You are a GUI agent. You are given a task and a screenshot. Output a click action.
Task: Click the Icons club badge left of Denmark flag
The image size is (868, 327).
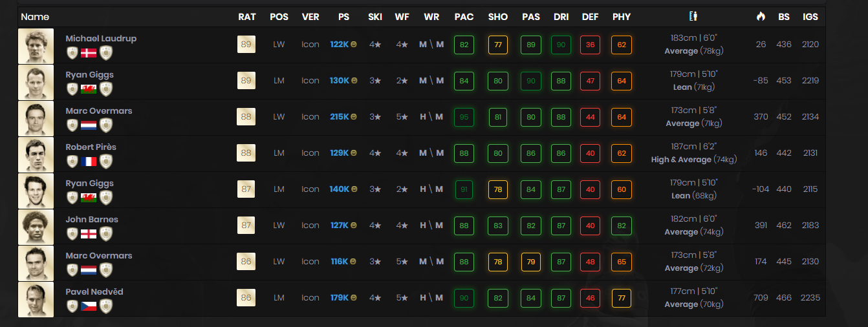72,52
